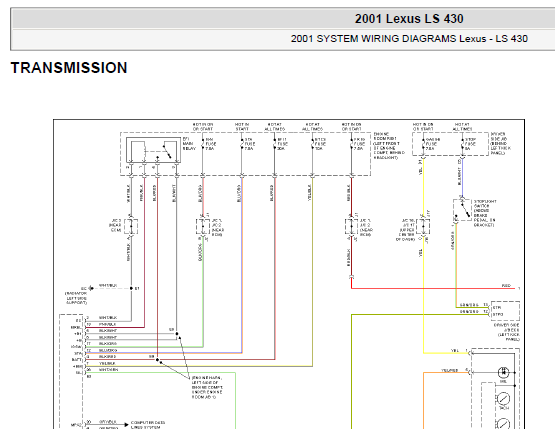Click the YEL/RED wire label near the meter
The height and width of the screenshot is (429, 555).
point(450,370)
